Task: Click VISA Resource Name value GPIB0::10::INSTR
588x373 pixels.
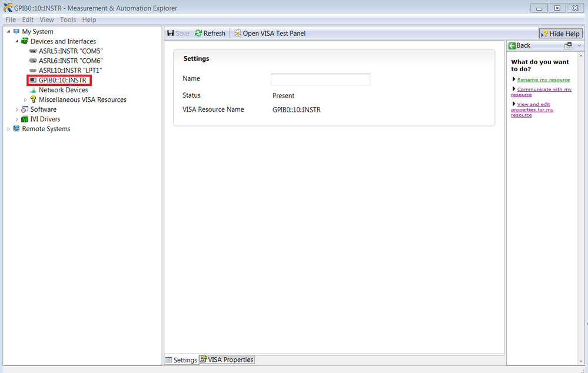Action: click(297, 110)
